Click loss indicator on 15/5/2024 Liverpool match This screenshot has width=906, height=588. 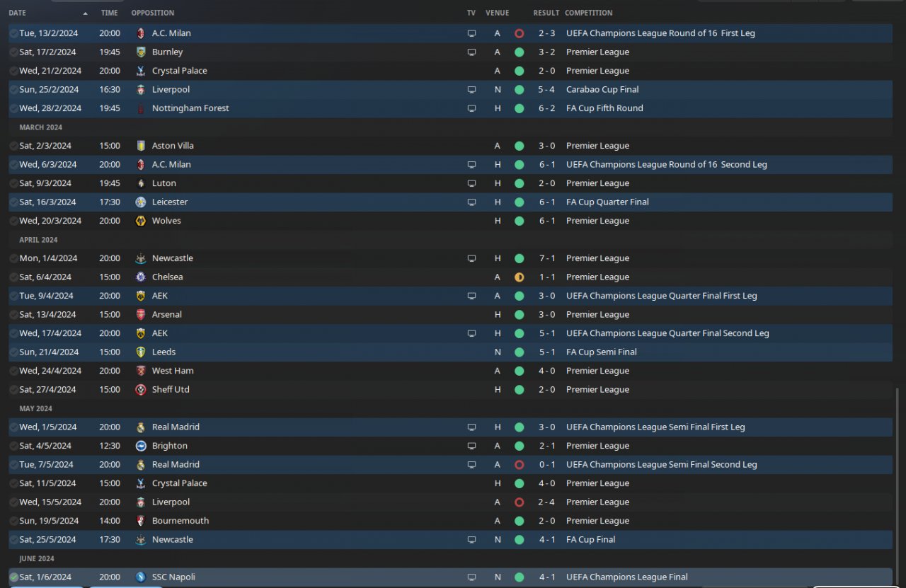(519, 502)
